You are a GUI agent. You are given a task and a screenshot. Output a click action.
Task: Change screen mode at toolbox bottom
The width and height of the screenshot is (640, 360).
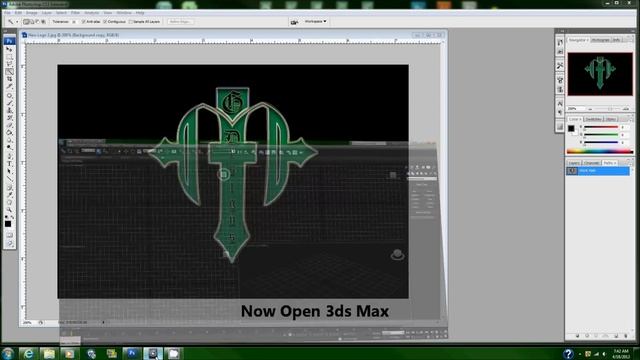9,244
